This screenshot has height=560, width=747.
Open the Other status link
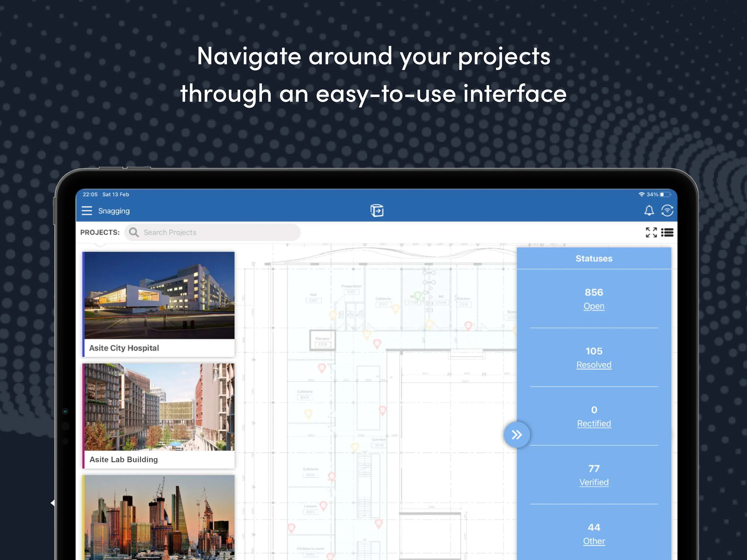[594, 541]
